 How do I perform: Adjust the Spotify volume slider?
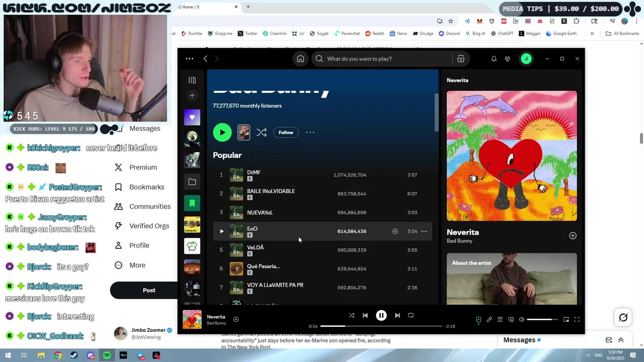pyautogui.click(x=542, y=319)
